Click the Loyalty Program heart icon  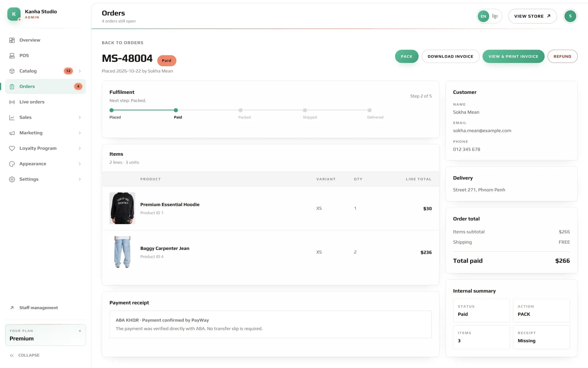(x=12, y=148)
